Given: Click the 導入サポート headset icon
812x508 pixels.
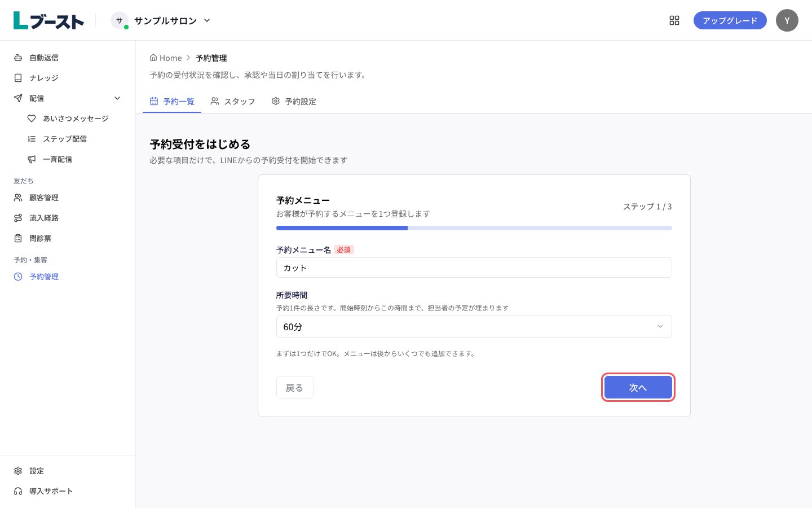Looking at the screenshot, I should (x=18, y=491).
